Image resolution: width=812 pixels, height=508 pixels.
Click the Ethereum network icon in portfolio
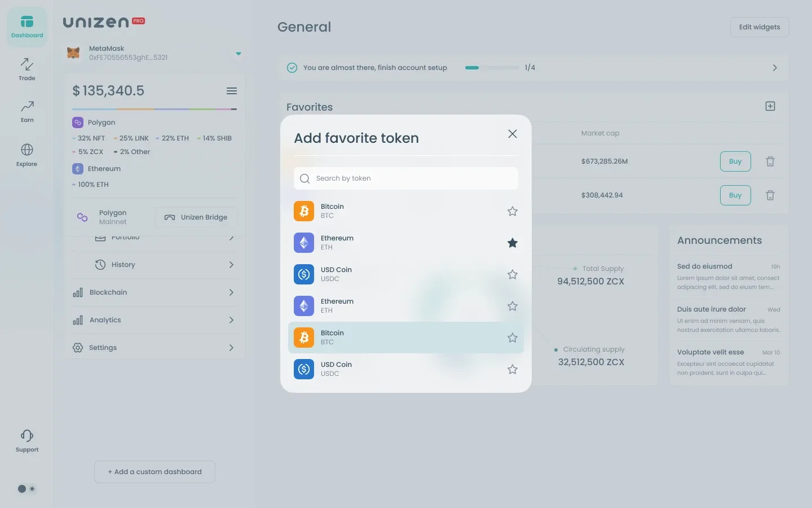point(78,169)
